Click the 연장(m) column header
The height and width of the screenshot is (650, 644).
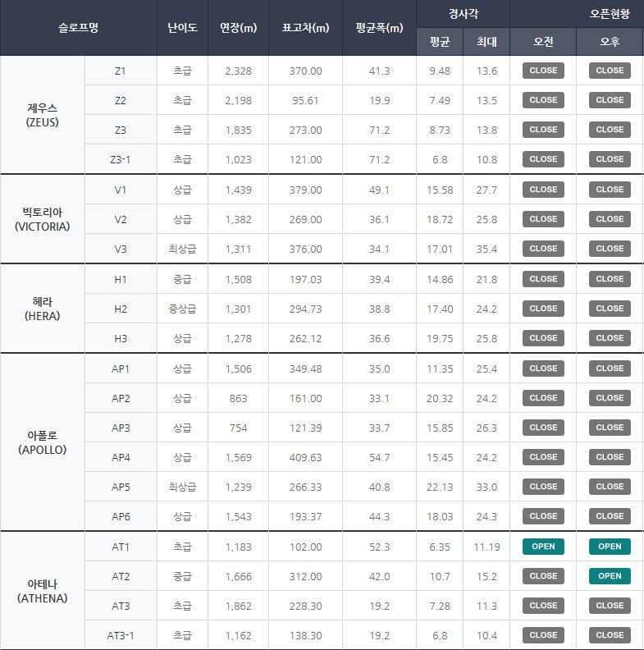238,28
